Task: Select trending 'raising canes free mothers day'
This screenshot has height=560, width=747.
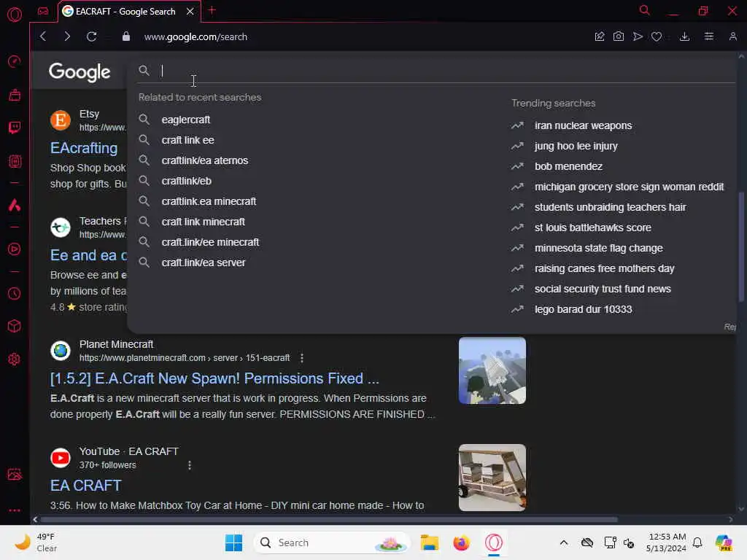Action: click(604, 269)
